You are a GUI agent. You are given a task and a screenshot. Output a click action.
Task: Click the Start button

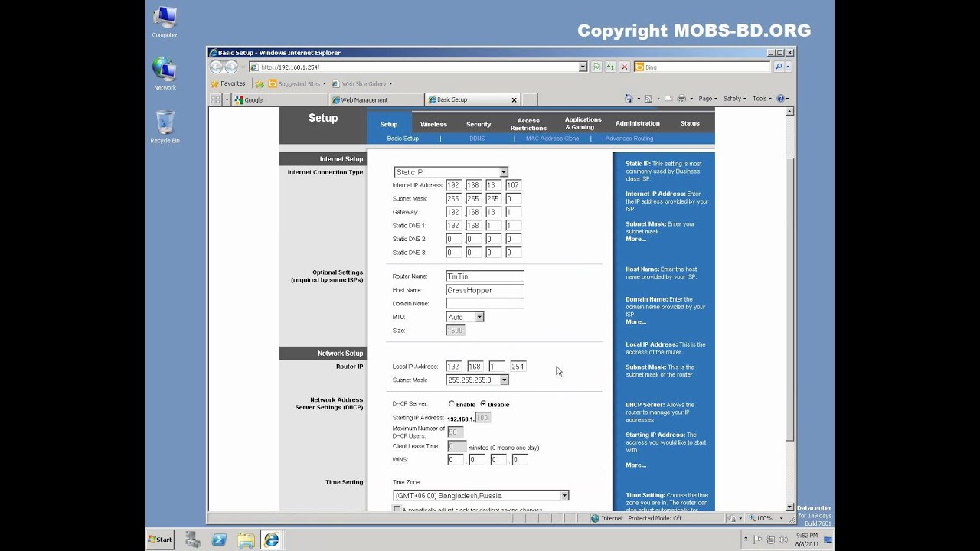(161, 540)
